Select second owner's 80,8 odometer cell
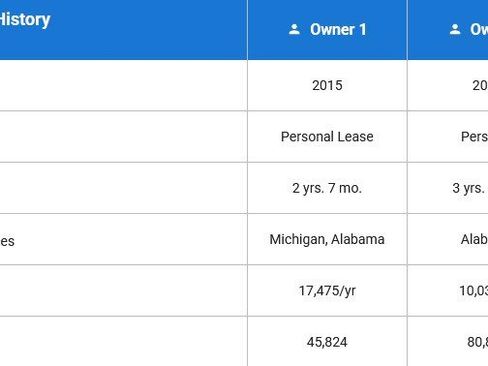 (477, 342)
